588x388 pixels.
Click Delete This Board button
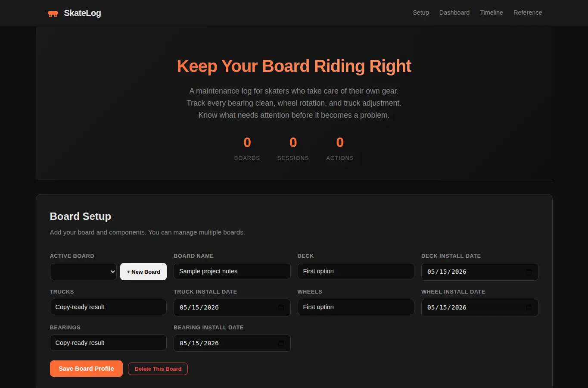pyautogui.click(x=158, y=369)
